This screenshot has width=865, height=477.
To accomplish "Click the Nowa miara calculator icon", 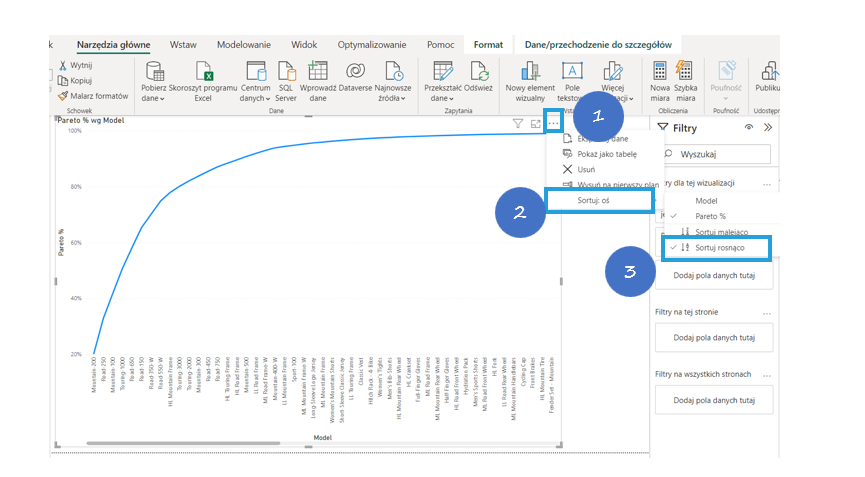I will click(660, 71).
